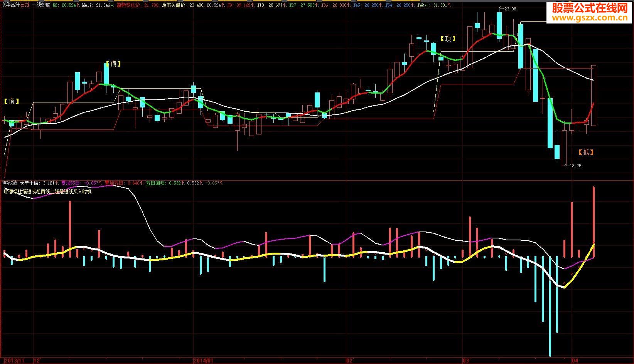Image resolution: width=634 pixels, height=364 pixels.
Task: Click the 02 month axis label
Action: pos(350,361)
